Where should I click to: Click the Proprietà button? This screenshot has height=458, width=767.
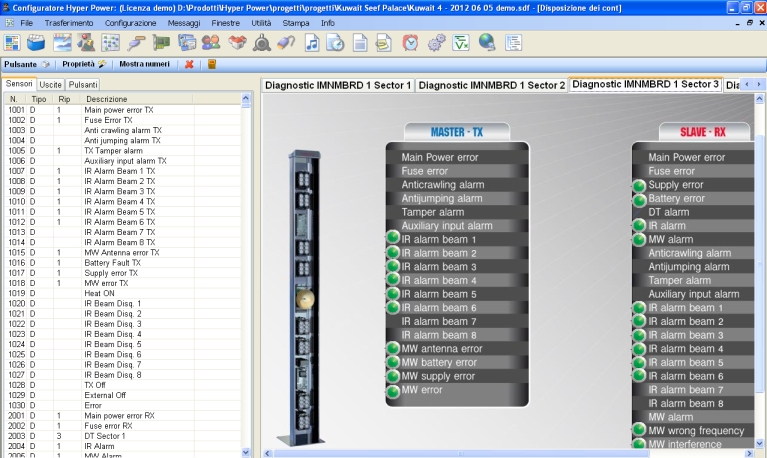[x=84, y=64]
